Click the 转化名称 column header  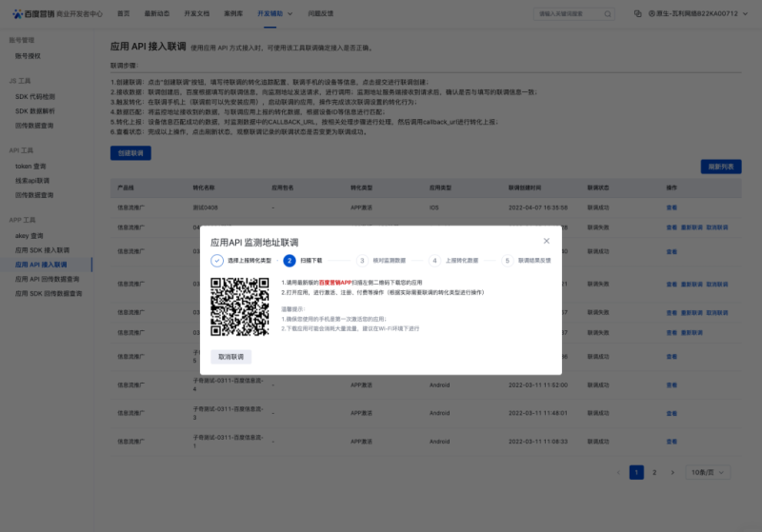point(204,187)
